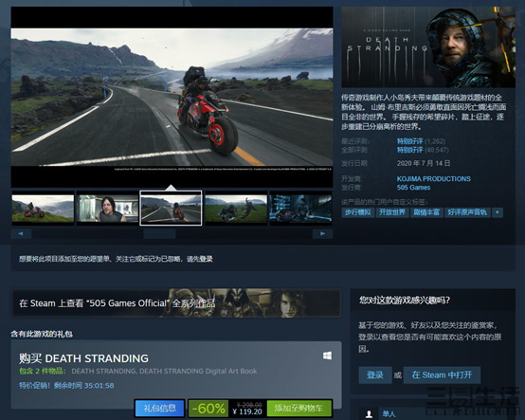Click the 开放世界 tag
Image resolution: width=525 pixels, height=420 pixels.
coord(392,212)
